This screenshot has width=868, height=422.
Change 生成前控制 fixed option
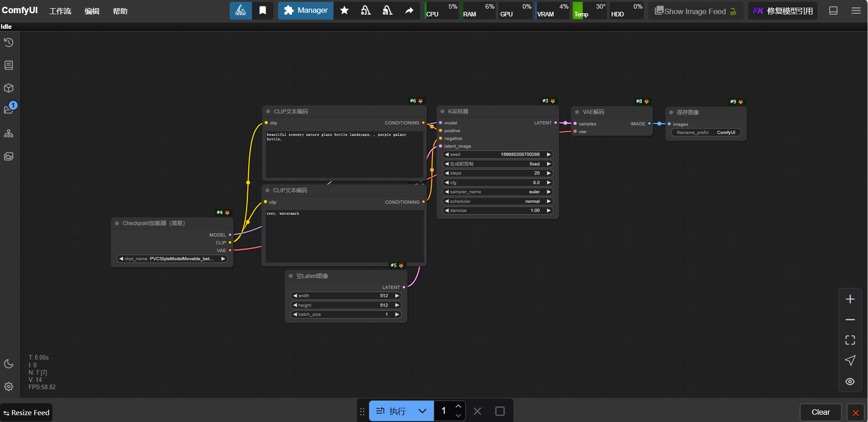(x=498, y=164)
